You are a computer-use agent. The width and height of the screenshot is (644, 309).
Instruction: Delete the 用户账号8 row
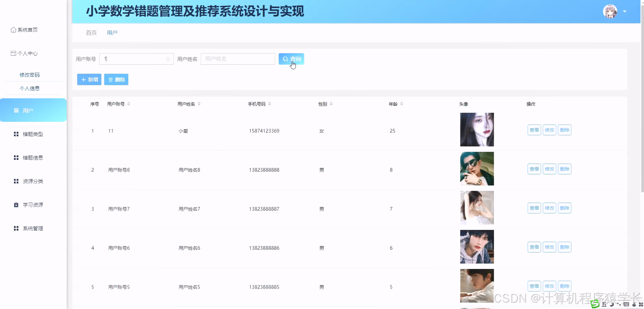pyautogui.click(x=565, y=169)
